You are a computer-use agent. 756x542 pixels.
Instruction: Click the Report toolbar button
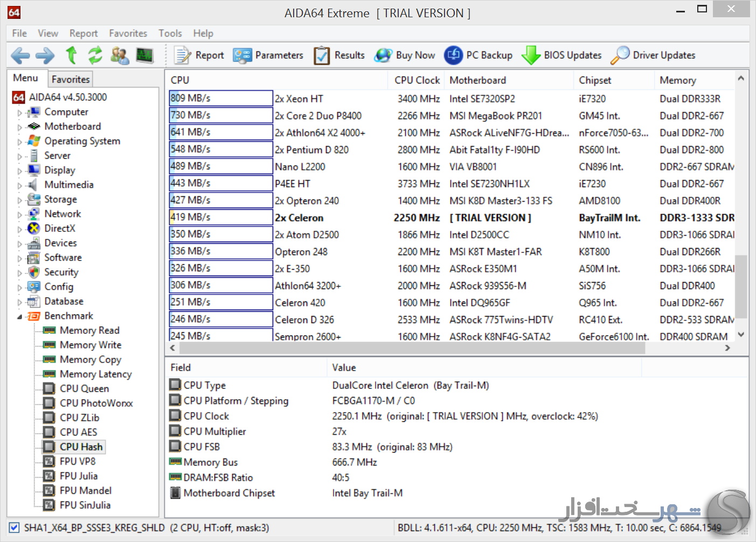(x=199, y=55)
